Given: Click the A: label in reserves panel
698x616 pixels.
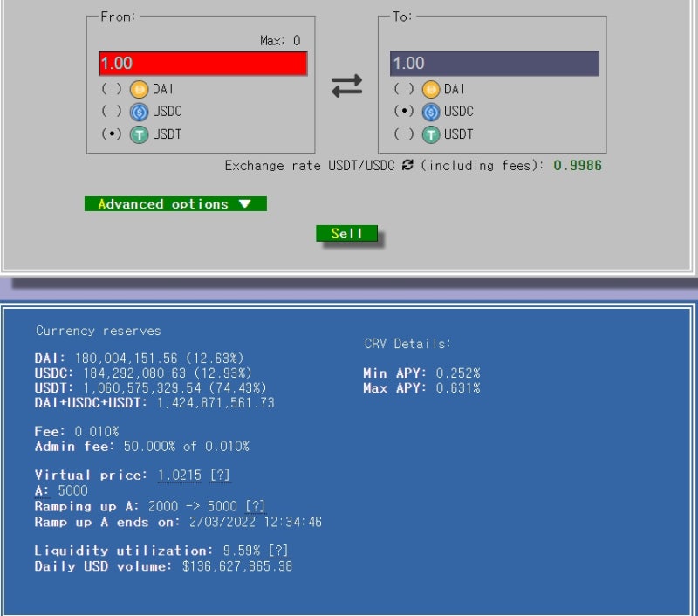Looking at the screenshot, I should [x=41, y=490].
